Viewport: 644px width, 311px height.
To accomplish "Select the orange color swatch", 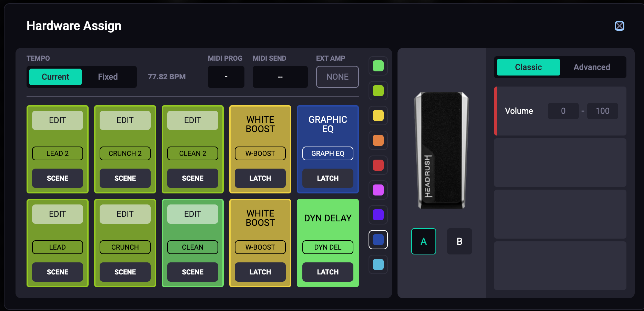I will pos(378,140).
